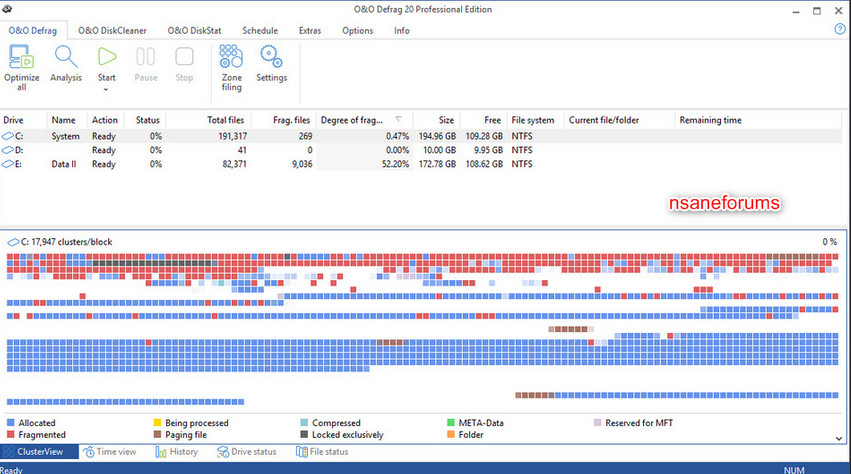Click the 194.96 GB size value
The image size is (851, 474).
(437, 136)
